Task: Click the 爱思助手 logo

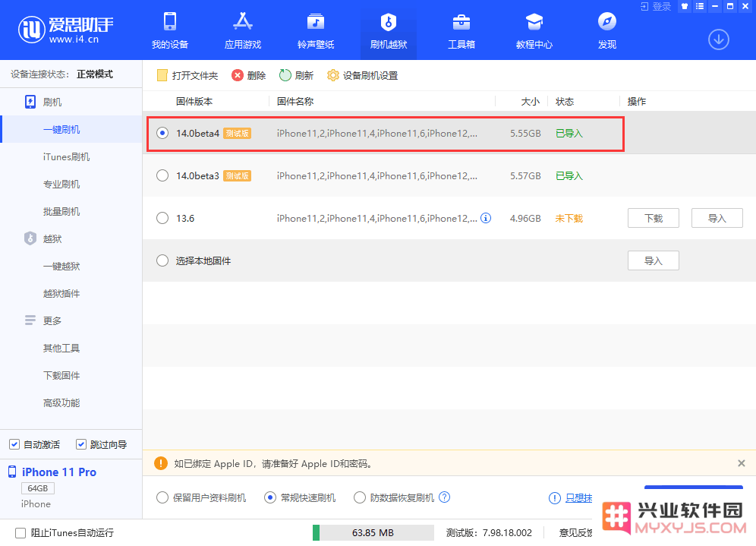Action: (65, 30)
